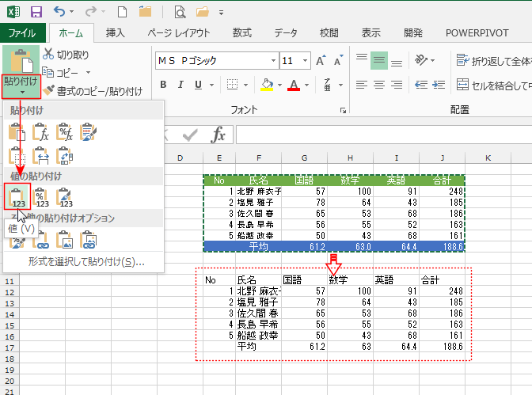Open the データ (Data) ribbon tab

[x=286, y=33]
